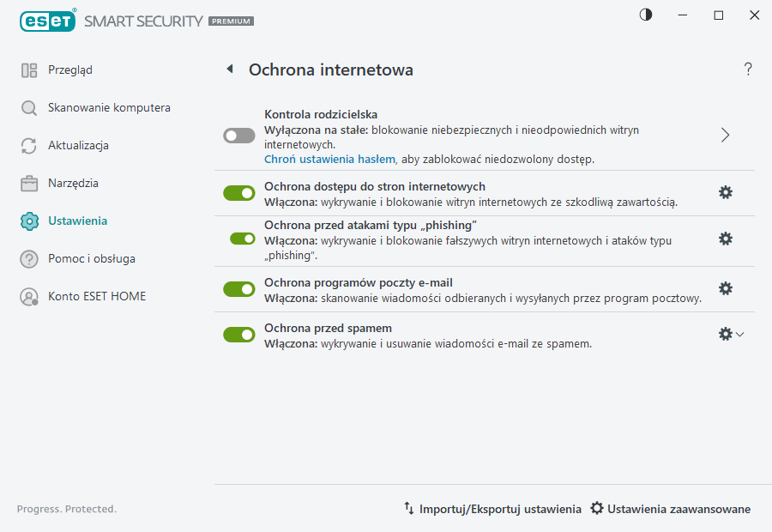Open the Przegląd overview section

click(x=69, y=70)
